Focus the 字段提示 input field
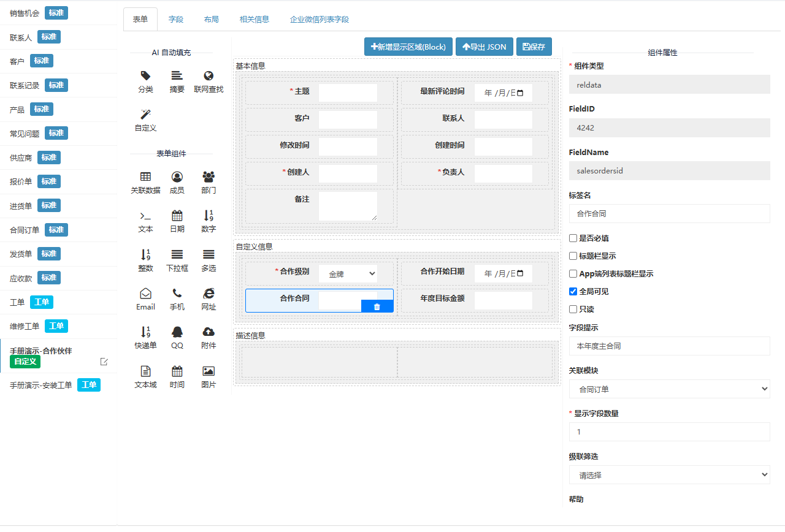 669,346
